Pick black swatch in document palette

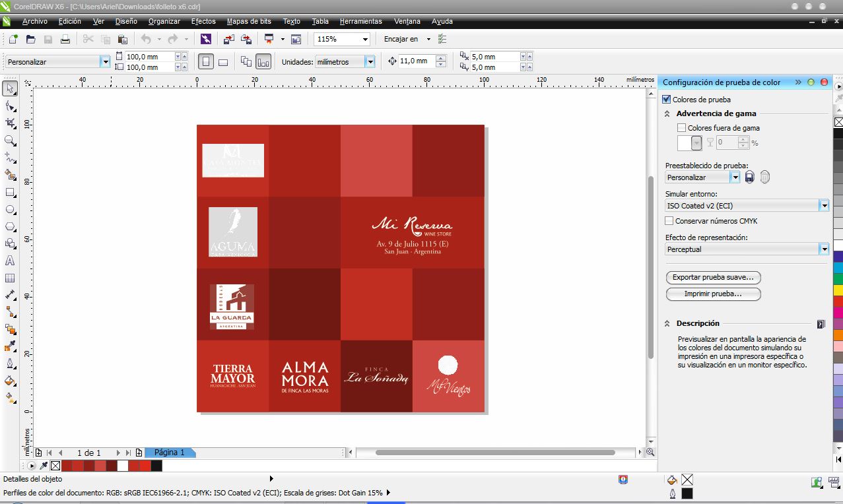pos(156,466)
